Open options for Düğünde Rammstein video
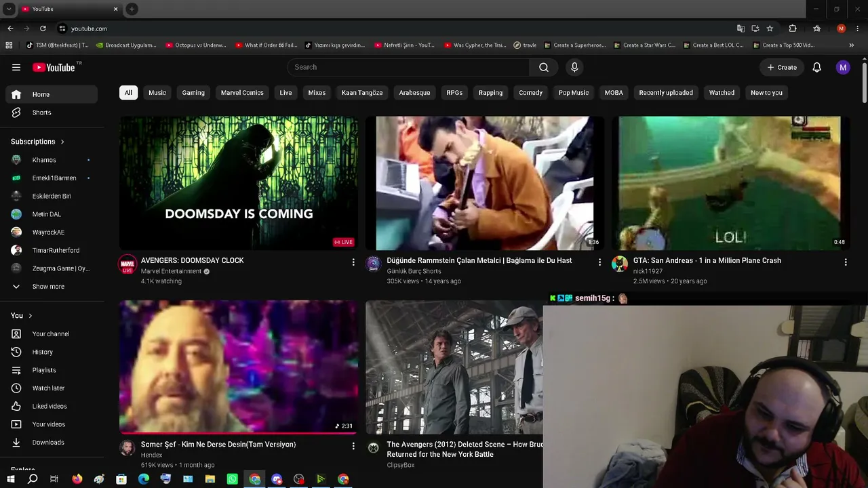The height and width of the screenshot is (488, 868). point(599,262)
